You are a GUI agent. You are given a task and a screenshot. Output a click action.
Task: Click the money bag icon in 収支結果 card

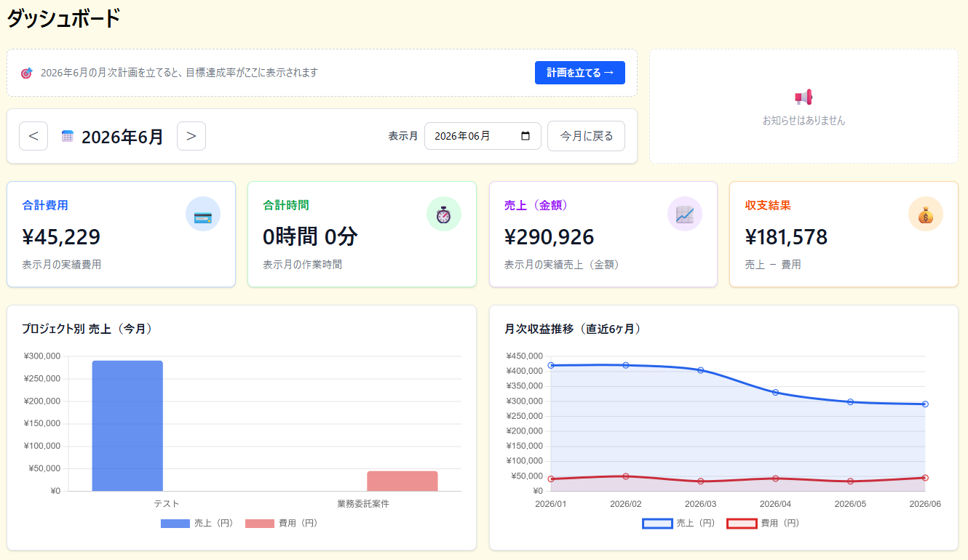(x=926, y=215)
